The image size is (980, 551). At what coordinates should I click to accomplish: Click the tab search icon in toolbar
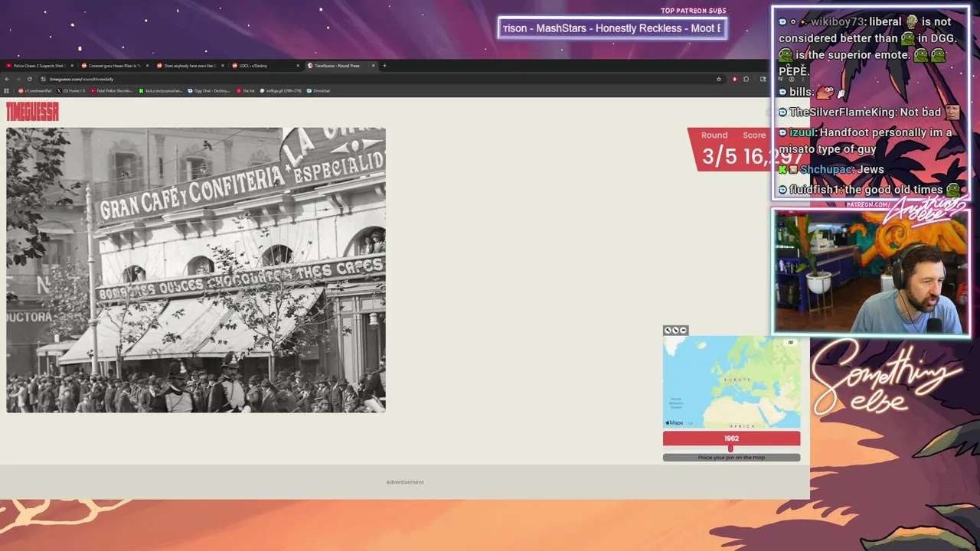pyautogui.click(x=763, y=79)
